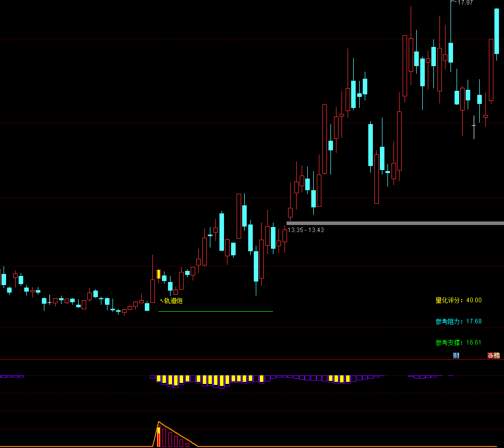The image size is (504, 448).
Task: Select the yellow-filled signal candlestick
Action: (x=158, y=274)
